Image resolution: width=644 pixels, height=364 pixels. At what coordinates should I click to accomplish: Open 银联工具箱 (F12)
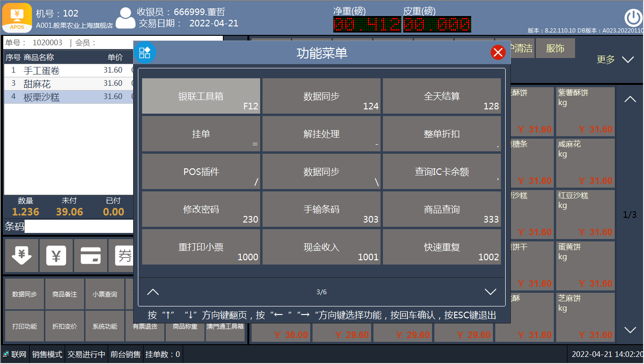pyautogui.click(x=201, y=96)
